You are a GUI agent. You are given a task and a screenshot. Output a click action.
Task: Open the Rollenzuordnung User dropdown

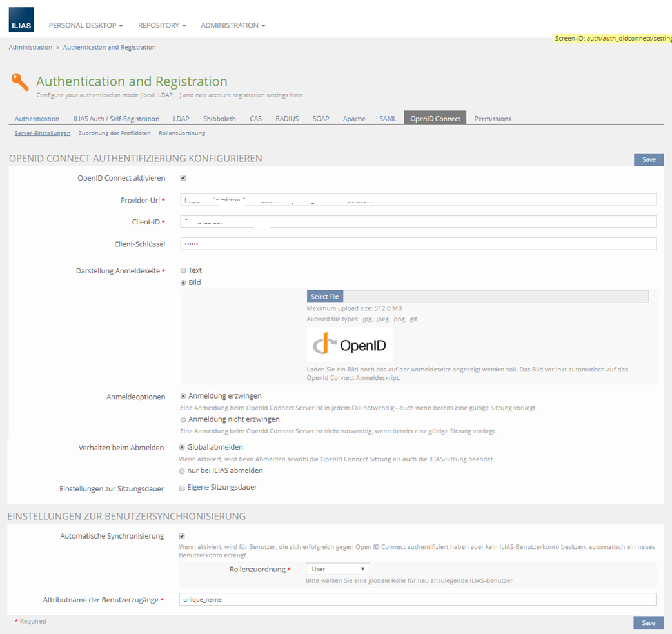[338, 569]
